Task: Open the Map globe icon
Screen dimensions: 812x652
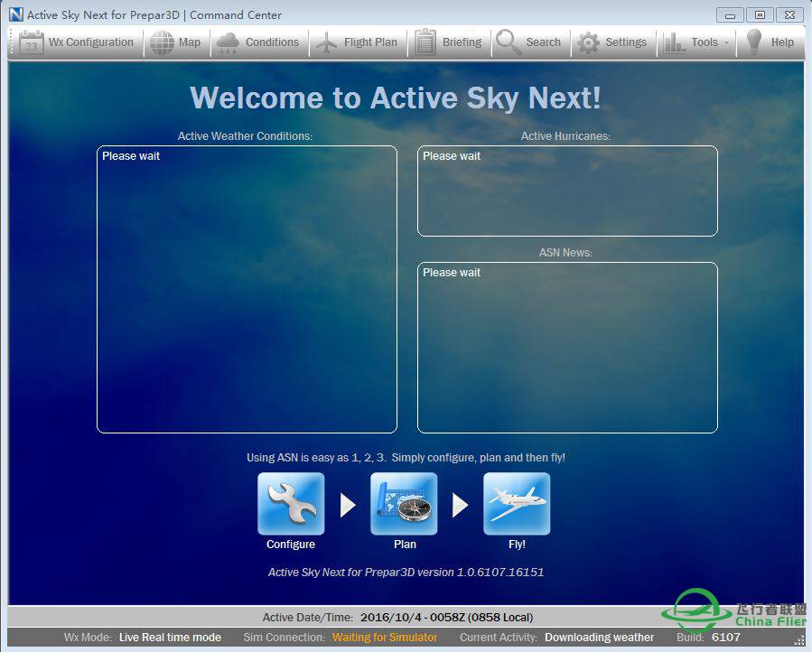Action: pos(162,42)
